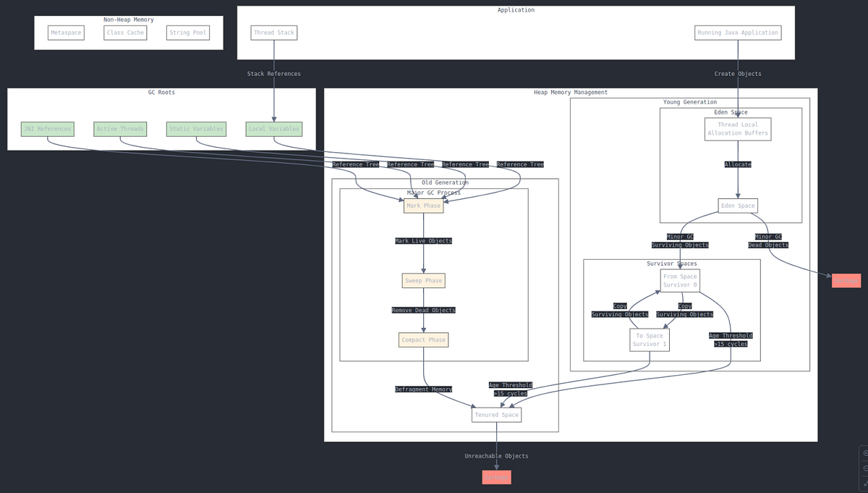Click the zoom in control
This screenshot has width=868, height=493.
(x=865, y=452)
